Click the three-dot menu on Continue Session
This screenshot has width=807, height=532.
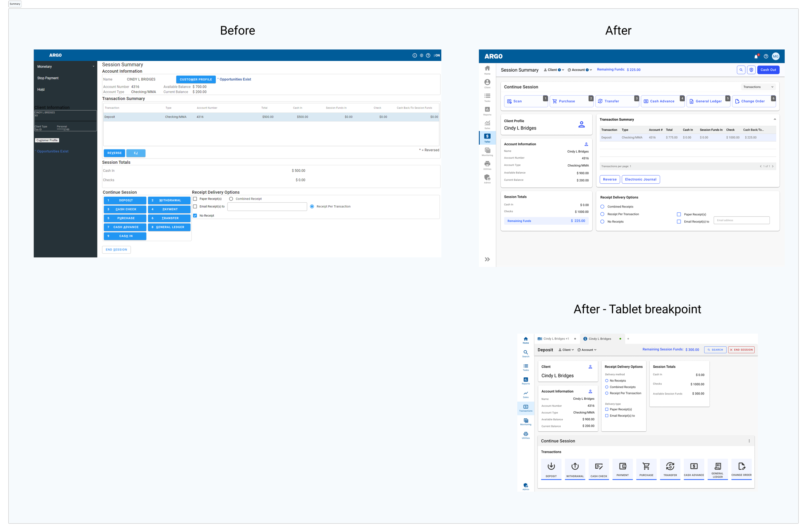749,441
